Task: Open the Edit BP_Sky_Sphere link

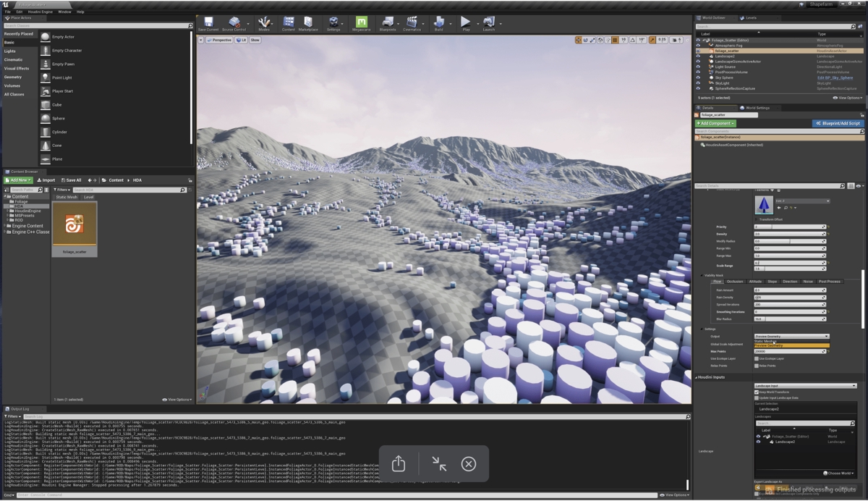Action: tap(835, 78)
